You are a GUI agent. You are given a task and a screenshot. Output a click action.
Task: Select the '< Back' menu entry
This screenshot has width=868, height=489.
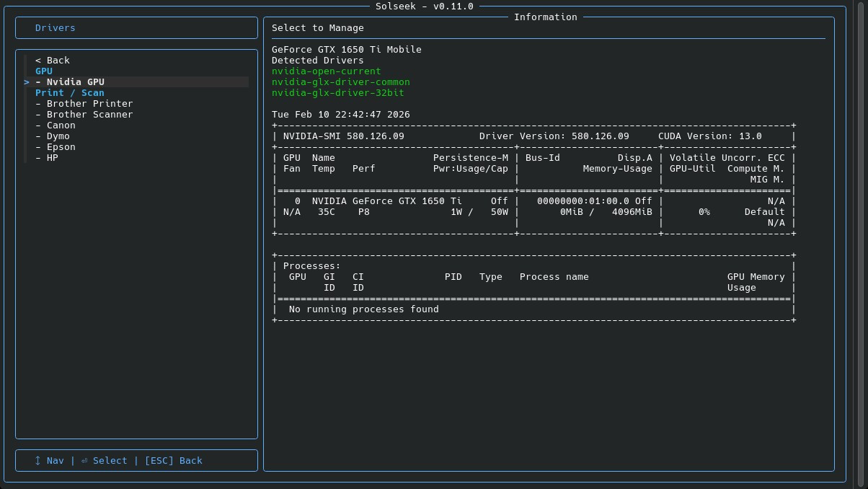tap(53, 61)
